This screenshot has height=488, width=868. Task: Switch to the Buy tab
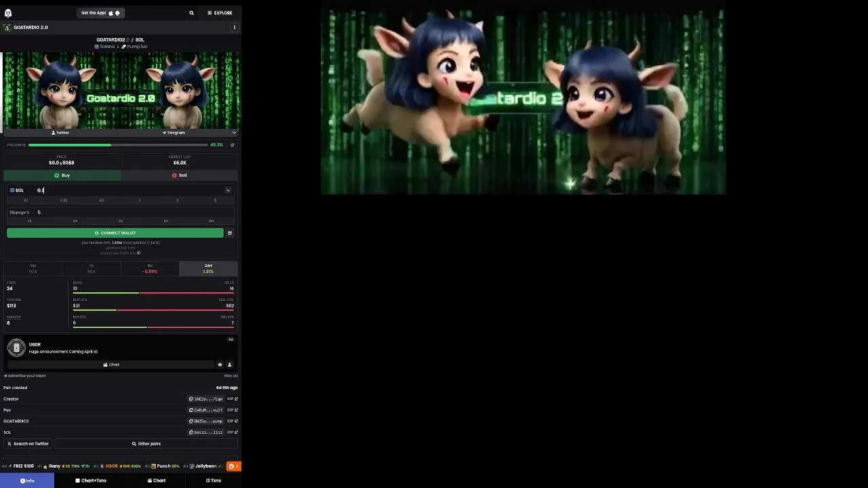[x=62, y=176]
